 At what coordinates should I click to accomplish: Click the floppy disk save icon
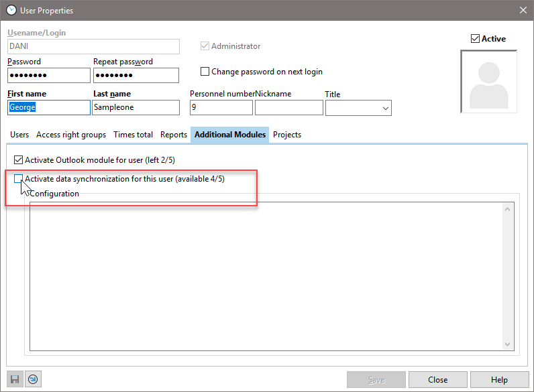pos(14,379)
